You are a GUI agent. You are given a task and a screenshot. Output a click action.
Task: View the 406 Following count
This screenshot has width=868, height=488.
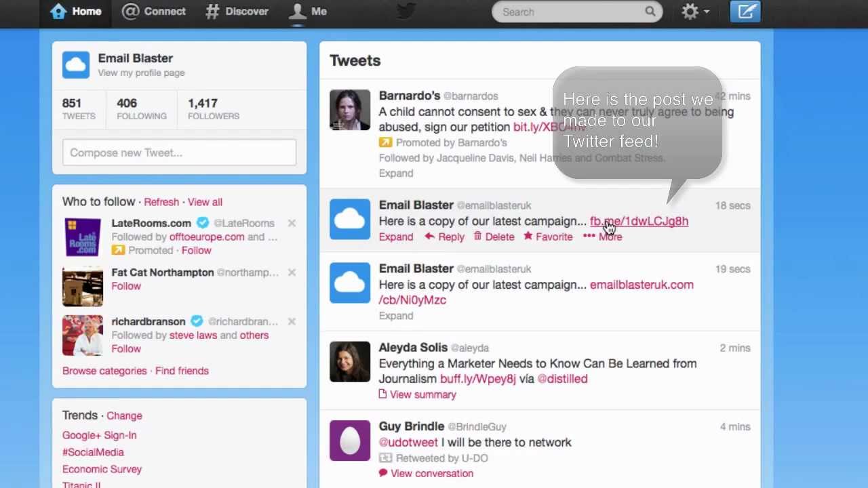coord(141,108)
